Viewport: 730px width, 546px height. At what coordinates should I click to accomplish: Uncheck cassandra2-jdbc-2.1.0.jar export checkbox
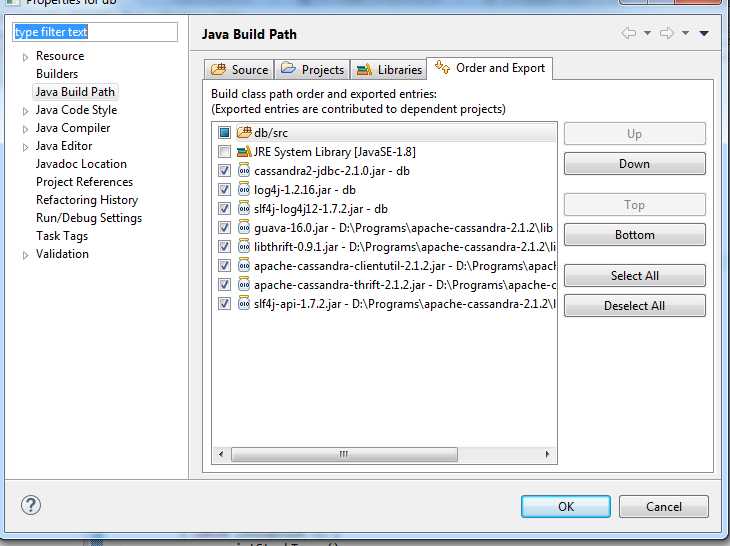(x=224, y=171)
